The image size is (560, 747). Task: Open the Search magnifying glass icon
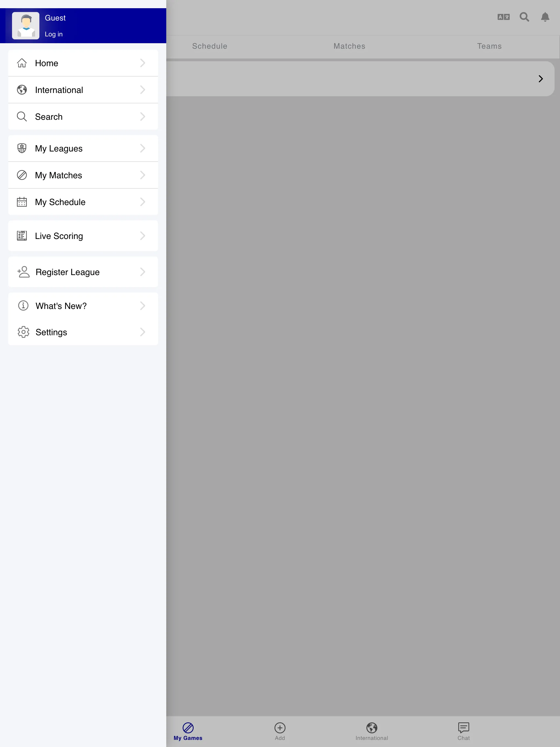(524, 17)
